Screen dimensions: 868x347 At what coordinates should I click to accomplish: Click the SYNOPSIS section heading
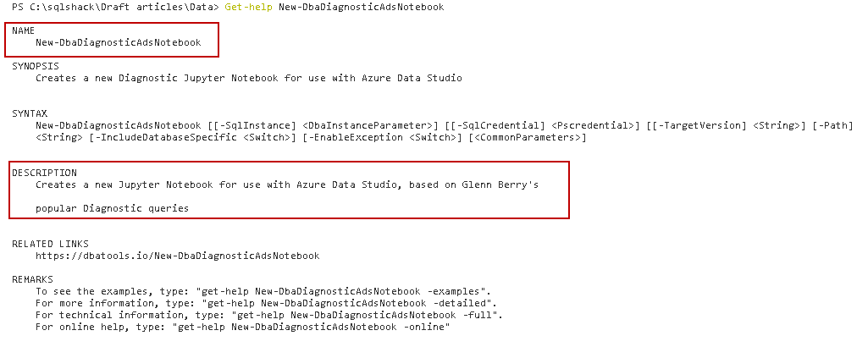(35, 66)
